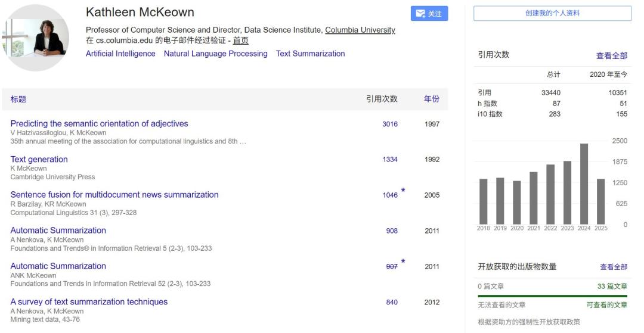Click the 2020 bar in citations chart
This screenshot has height=333, width=644.
516,203
